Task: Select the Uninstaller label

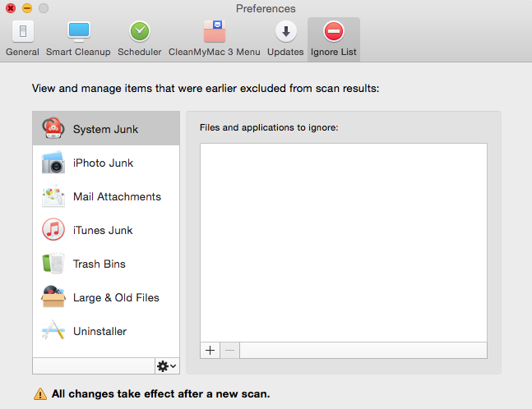Action: click(x=99, y=331)
